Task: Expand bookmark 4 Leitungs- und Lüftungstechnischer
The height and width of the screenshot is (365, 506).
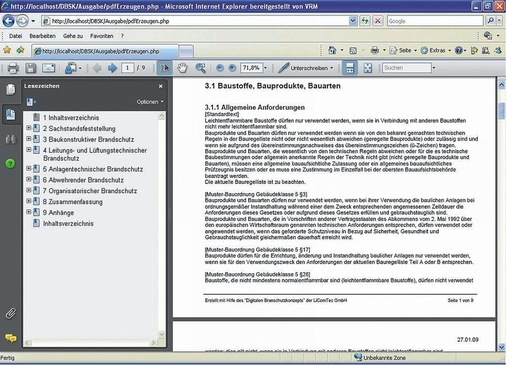Action: (x=29, y=150)
